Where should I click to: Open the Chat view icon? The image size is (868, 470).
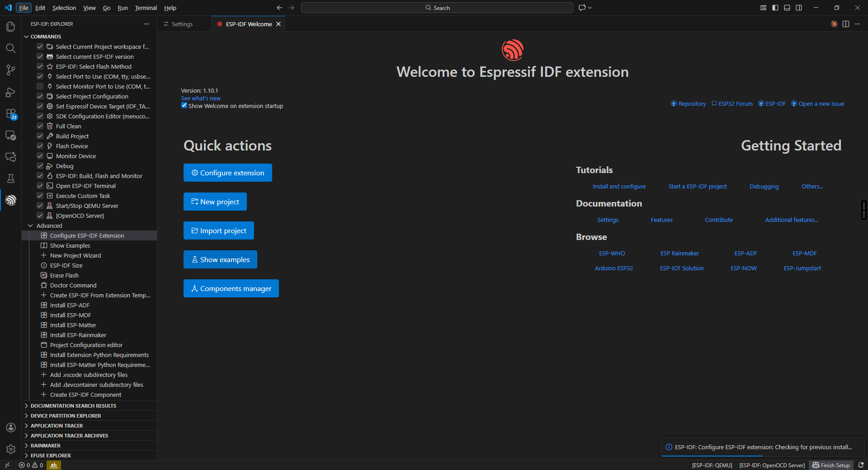tap(11, 157)
